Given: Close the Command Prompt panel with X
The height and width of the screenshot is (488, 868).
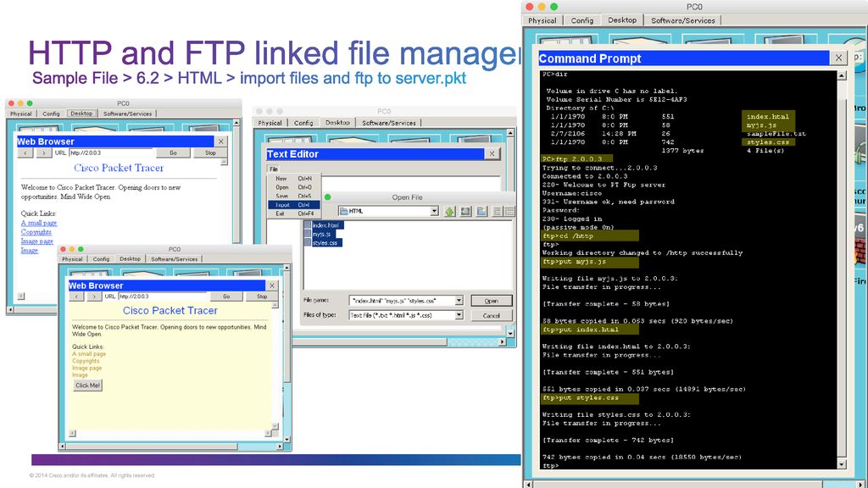Looking at the screenshot, I should (838, 58).
